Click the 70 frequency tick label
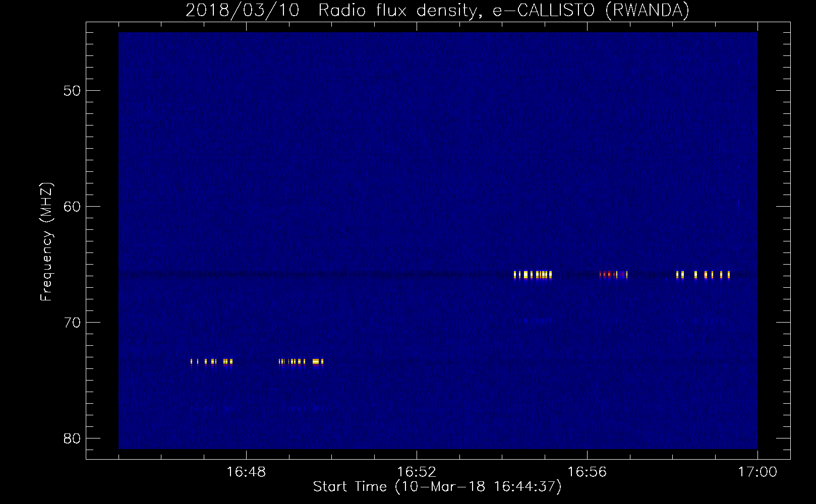The width and height of the screenshot is (816, 504). point(72,322)
